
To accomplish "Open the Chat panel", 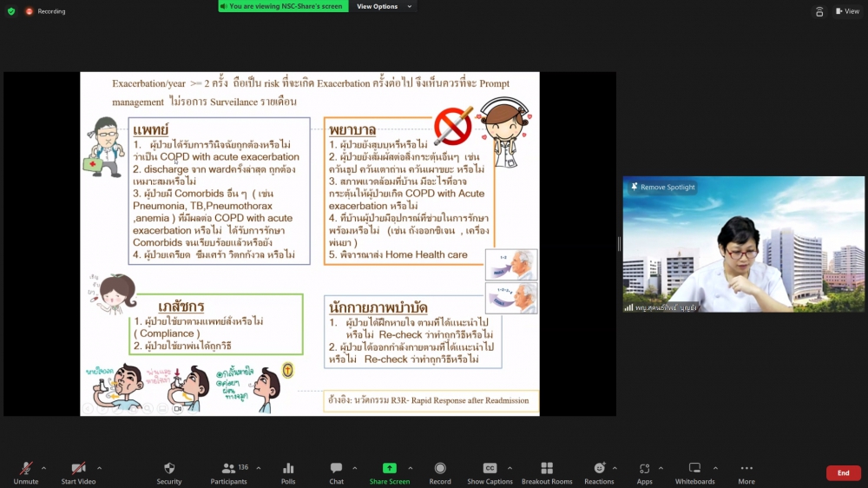I will coord(336,469).
